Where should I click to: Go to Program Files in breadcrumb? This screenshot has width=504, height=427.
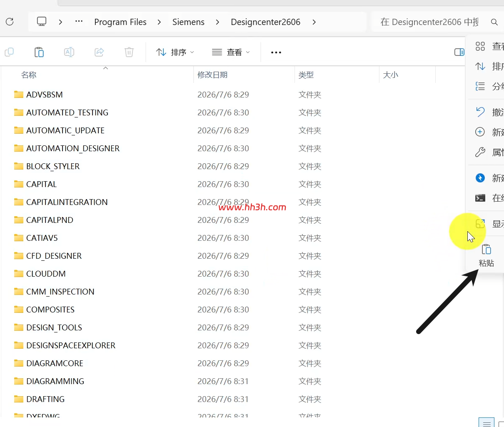pos(120,22)
